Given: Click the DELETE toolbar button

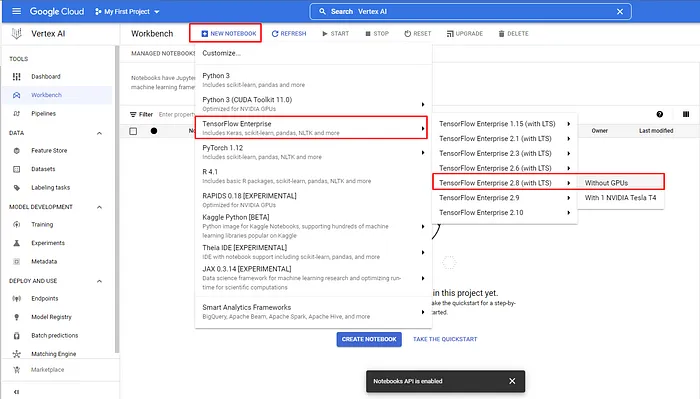Looking at the screenshot, I should point(513,33).
